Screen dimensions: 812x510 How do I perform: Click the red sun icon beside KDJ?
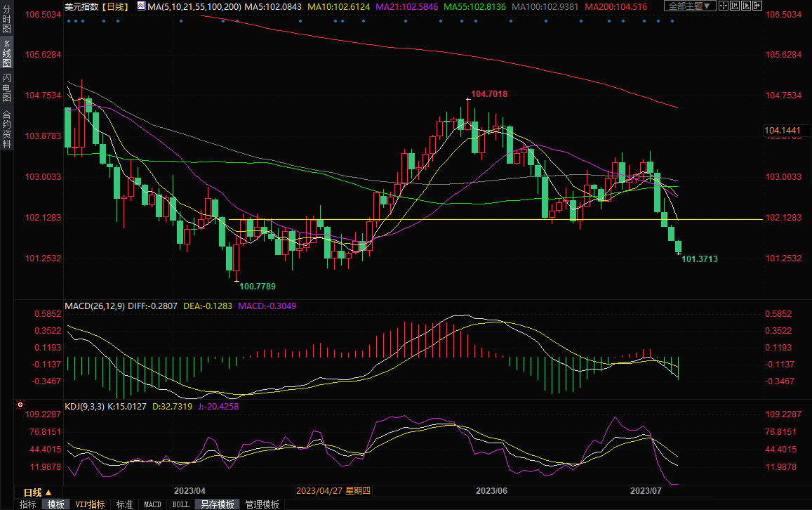click(20, 405)
